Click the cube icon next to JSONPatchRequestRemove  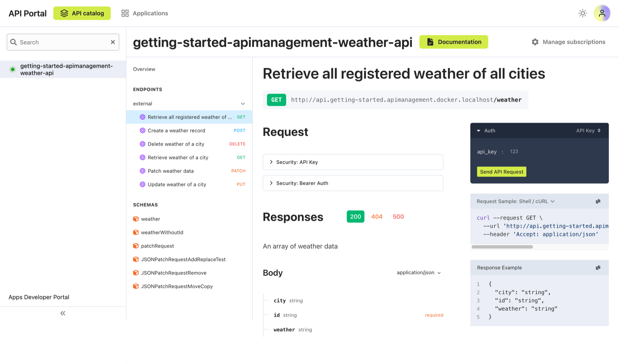point(136,273)
